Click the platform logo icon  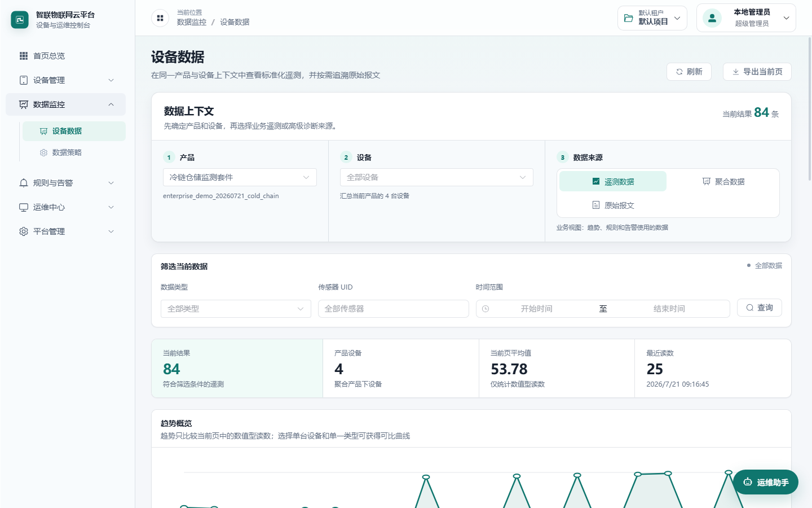point(20,20)
